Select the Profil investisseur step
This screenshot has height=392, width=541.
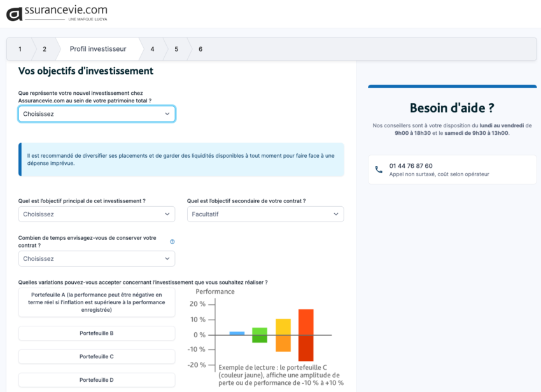(x=98, y=49)
